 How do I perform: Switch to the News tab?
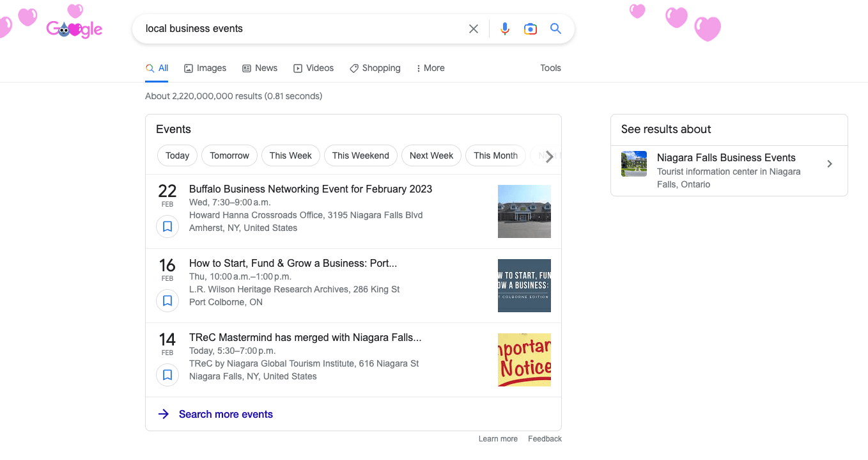pos(260,68)
